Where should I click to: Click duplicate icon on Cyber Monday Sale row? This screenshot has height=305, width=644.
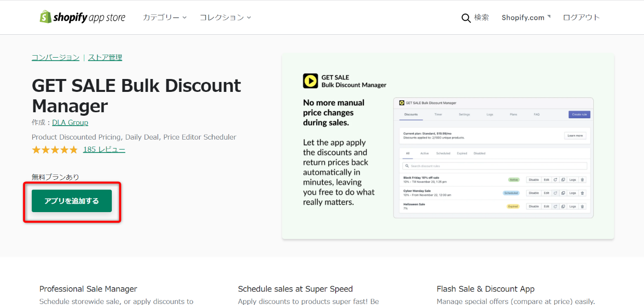click(563, 193)
